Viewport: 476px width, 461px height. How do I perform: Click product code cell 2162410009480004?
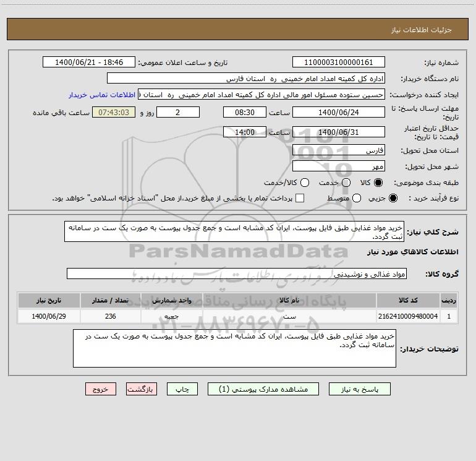408,316
